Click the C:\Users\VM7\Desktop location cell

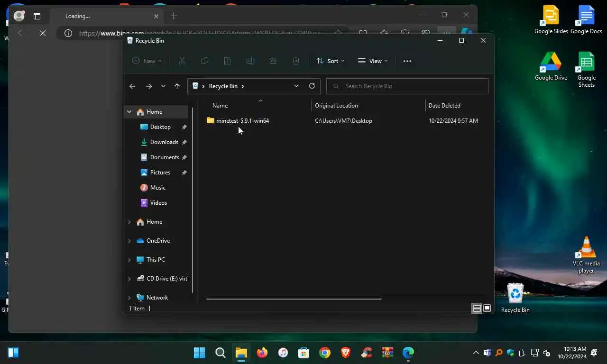tap(343, 121)
